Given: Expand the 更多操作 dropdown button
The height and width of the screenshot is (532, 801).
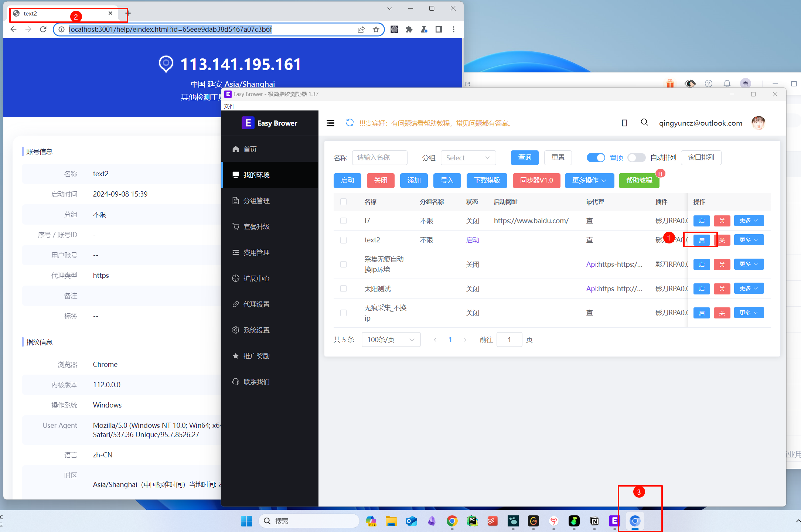Looking at the screenshot, I should [x=589, y=180].
